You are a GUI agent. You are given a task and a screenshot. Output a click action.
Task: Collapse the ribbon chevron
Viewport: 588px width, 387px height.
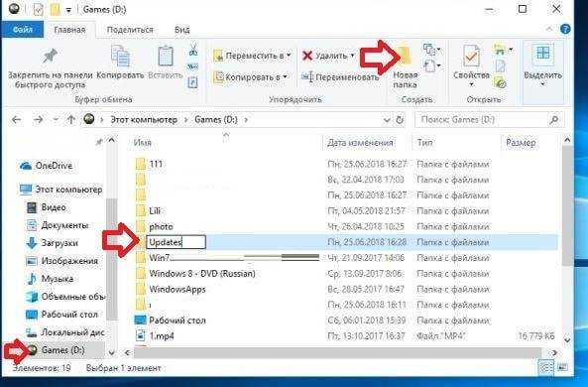point(549,29)
